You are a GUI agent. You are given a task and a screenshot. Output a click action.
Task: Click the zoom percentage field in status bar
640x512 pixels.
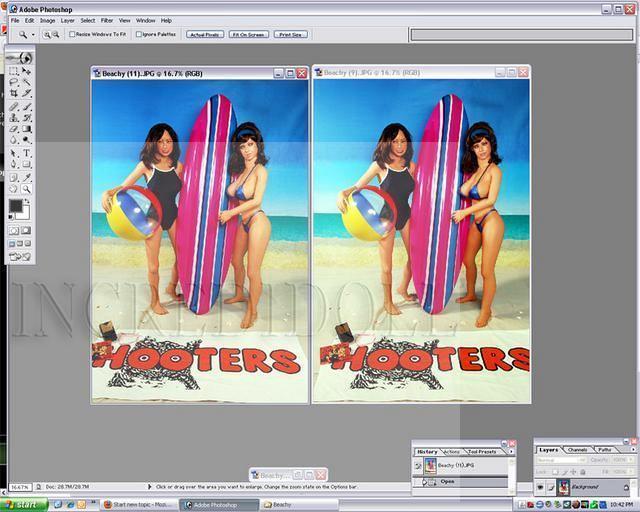click(x=20, y=487)
